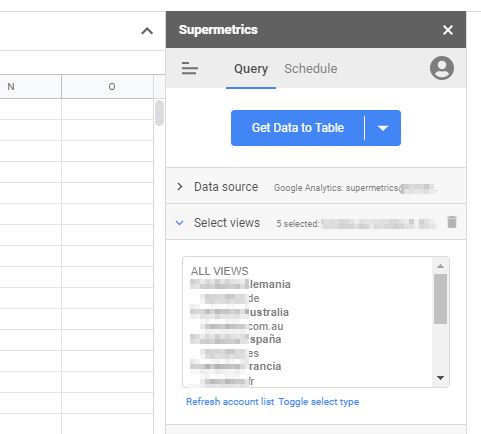Image resolution: width=481 pixels, height=434 pixels.
Task: Open the Get Data dropdown arrow
Action: 383,128
